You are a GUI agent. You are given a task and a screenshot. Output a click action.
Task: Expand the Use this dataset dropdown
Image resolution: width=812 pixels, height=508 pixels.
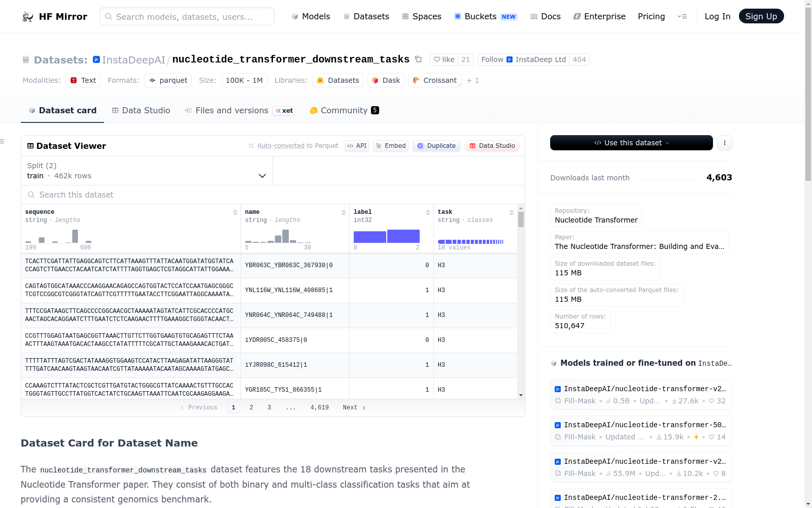[631, 143]
